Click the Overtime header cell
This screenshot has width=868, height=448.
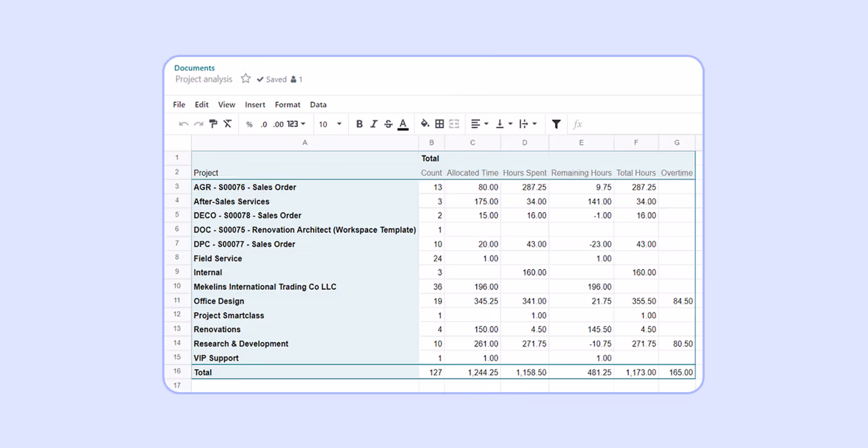tap(677, 173)
